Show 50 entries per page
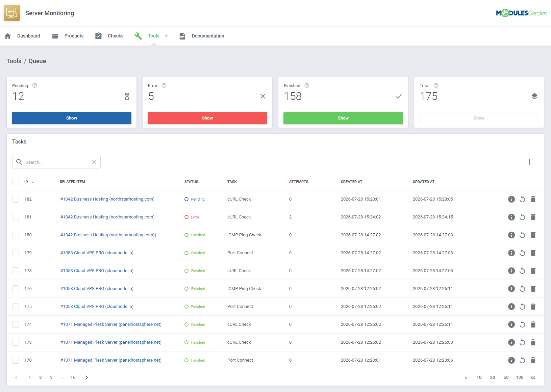 (506, 377)
